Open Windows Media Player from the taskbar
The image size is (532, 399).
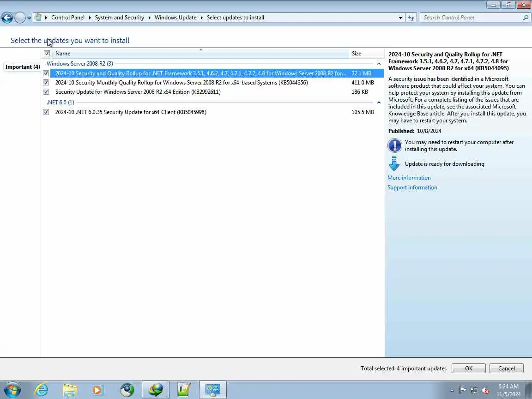98,390
